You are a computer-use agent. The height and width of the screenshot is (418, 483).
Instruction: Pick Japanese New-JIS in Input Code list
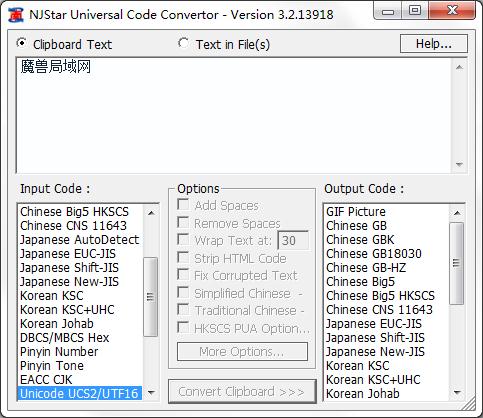[81, 282]
